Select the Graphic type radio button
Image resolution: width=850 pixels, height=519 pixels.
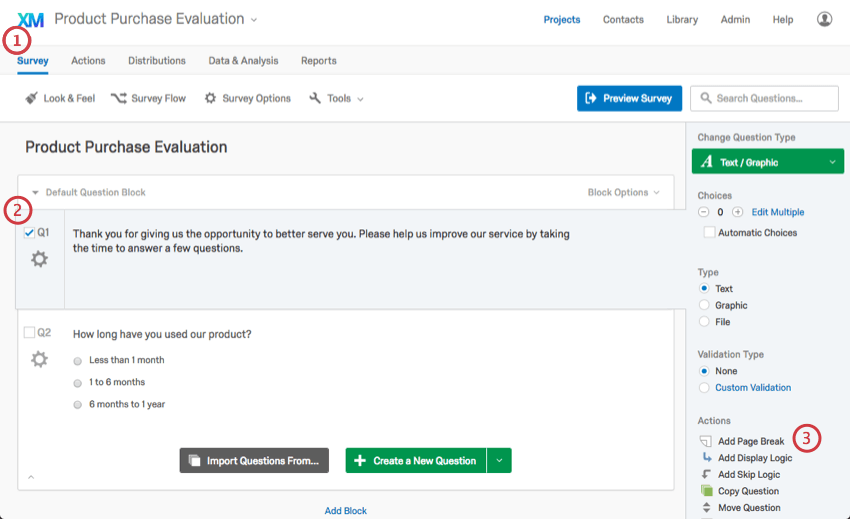[705, 305]
